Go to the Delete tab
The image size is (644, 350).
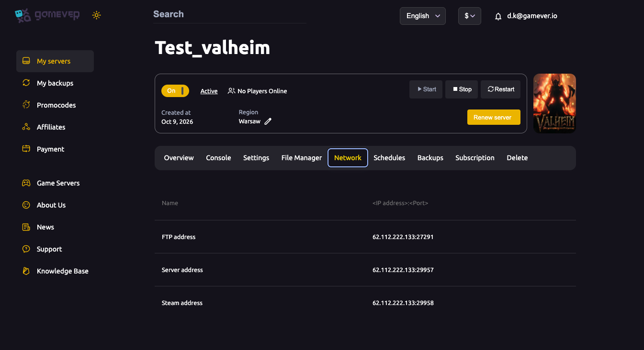click(x=517, y=158)
